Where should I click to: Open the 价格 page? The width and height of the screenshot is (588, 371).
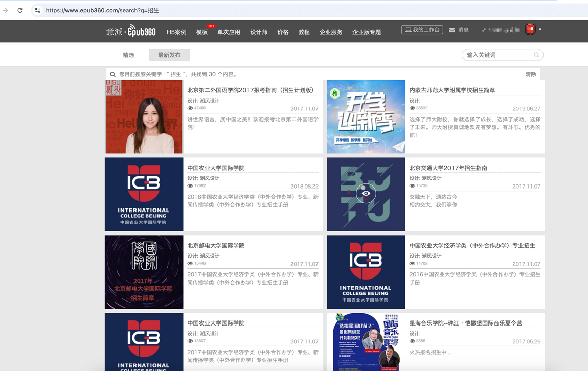[283, 32]
